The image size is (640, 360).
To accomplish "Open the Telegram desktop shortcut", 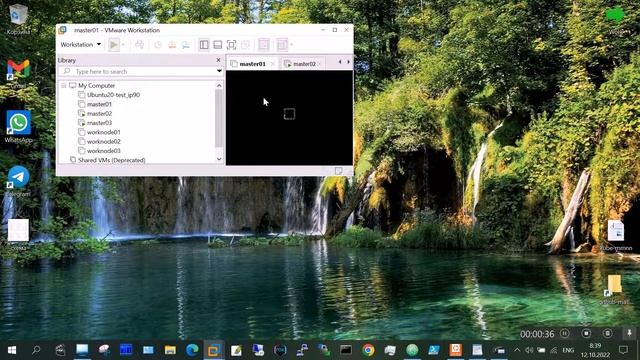I will click(x=18, y=181).
